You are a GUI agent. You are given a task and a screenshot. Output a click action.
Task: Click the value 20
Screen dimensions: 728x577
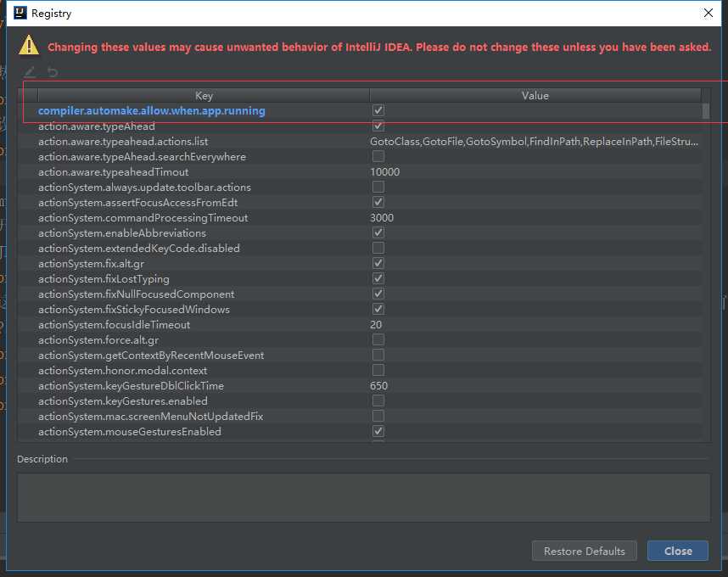pos(376,325)
